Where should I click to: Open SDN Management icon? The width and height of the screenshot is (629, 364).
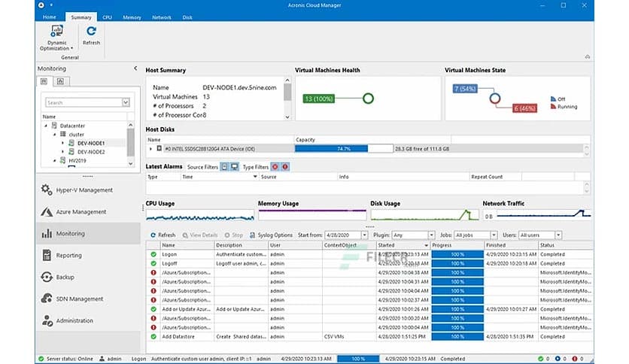coord(47,299)
